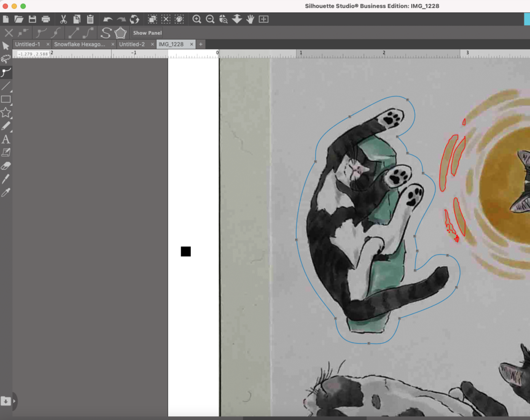Image resolution: width=530 pixels, height=420 pixels.
Task: Open a file with the folder icon
Action: click(19, 19)
